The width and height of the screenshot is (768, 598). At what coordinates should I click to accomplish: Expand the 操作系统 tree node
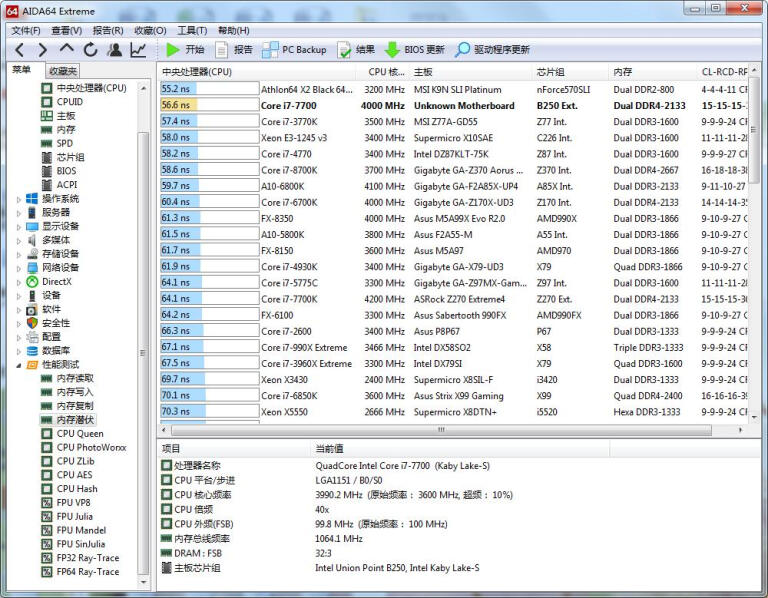point(19,199)
